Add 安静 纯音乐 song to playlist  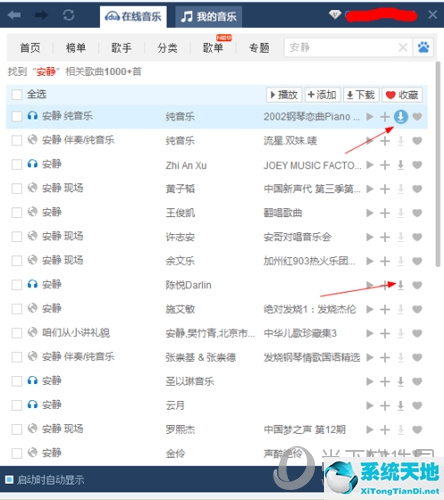(385, 117)
